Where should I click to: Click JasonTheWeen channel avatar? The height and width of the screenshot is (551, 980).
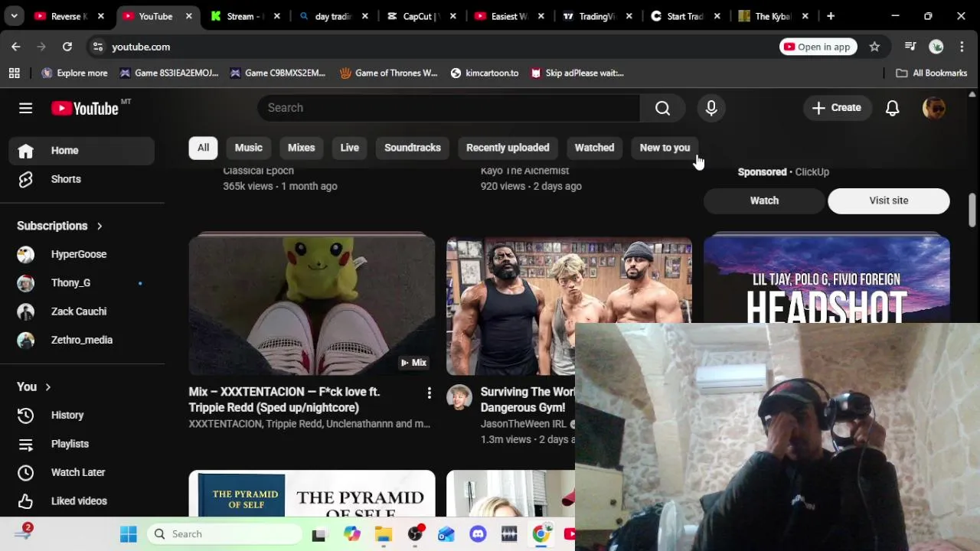[459, 397]
